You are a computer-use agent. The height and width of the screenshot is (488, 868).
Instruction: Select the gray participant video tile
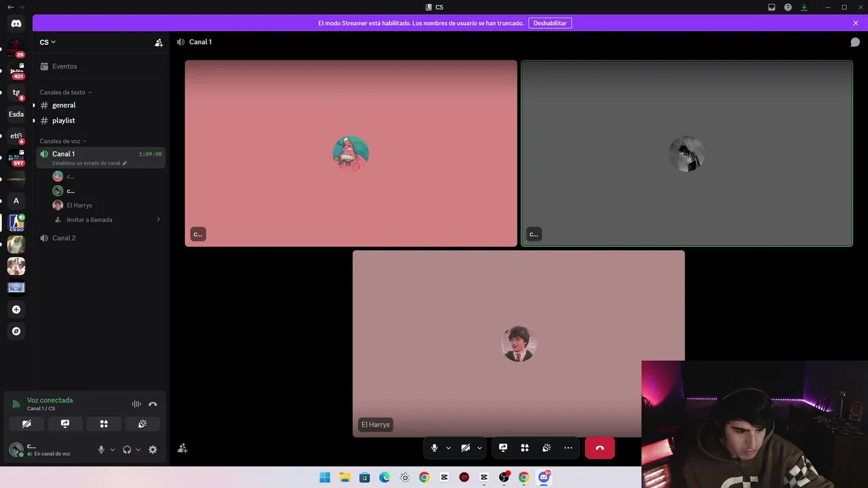[x=687, y=153]
